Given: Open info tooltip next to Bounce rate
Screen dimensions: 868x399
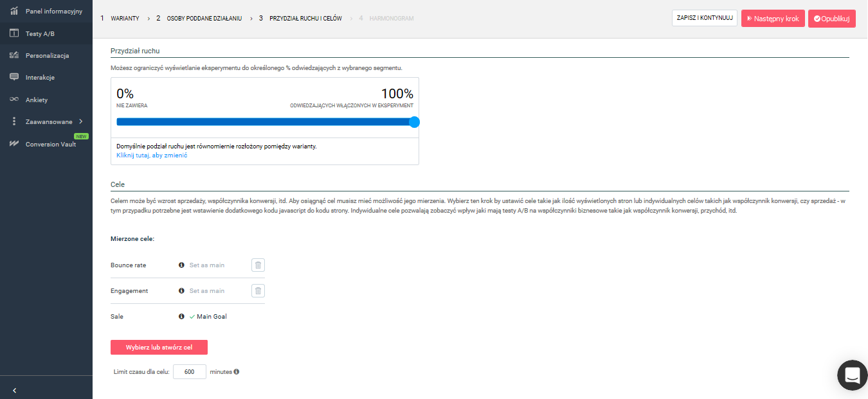Looking at the screenshot, I should [181, 265].
